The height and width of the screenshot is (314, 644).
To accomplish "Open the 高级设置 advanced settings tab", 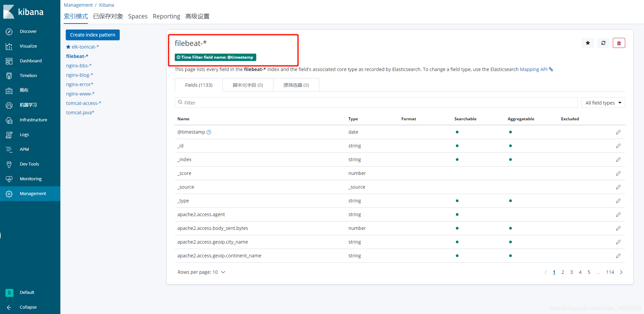I will click(x=197, y=16).
